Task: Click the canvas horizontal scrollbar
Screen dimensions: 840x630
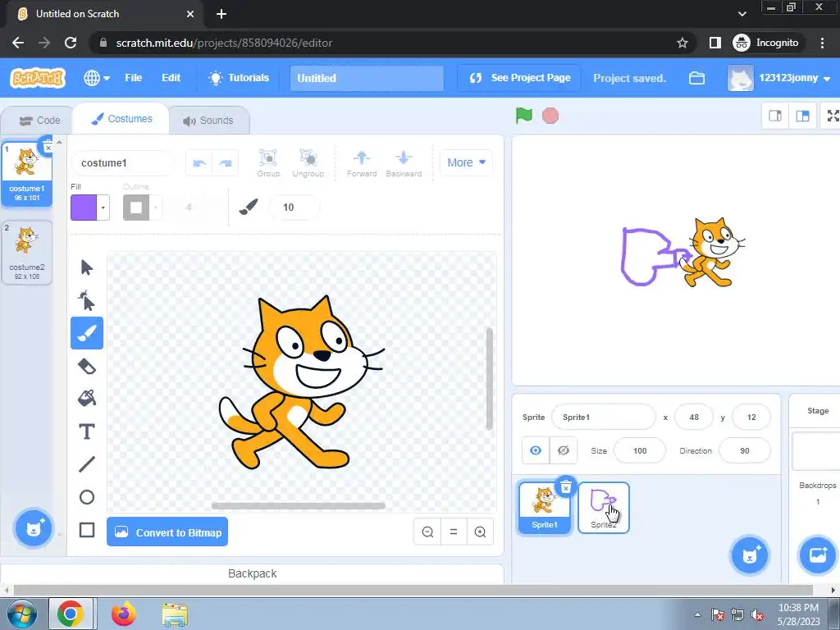Action: point(299,505)
